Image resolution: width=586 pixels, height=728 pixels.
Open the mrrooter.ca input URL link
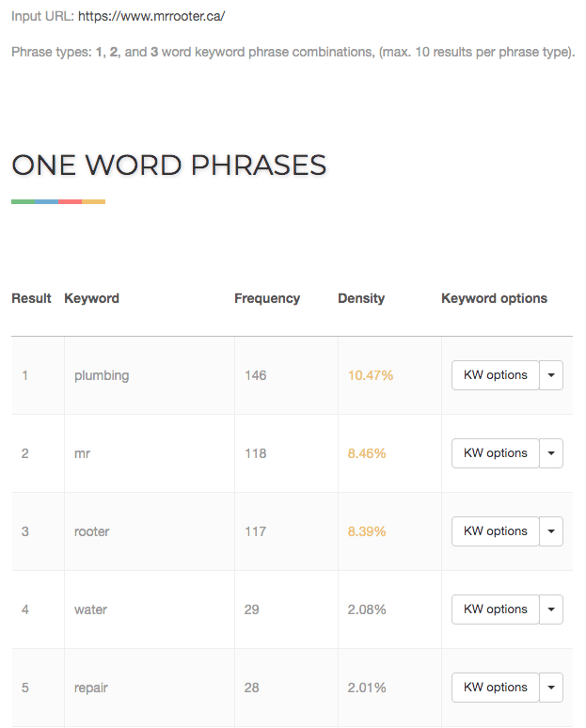pyautogui.click(x=151, y=16)
